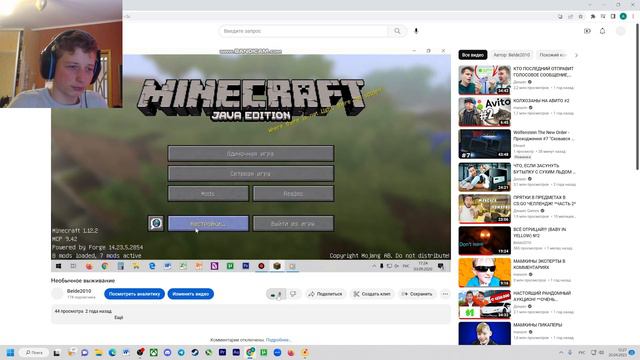Viewport: 640px width, 360px height.
Task: Select the Все видео chip
Action: click(473, 55)
